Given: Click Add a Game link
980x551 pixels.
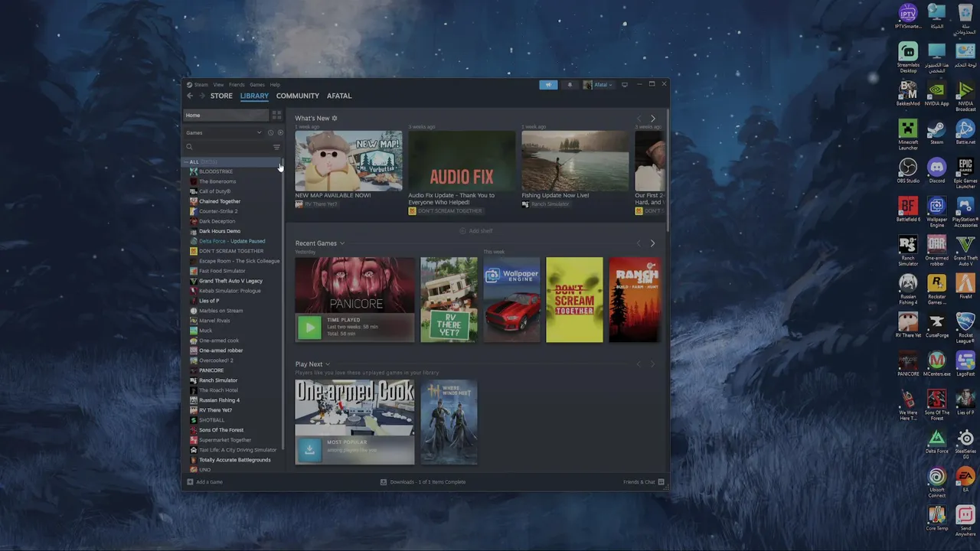Looking at the screenshot, I should click(x=209, y=482).
